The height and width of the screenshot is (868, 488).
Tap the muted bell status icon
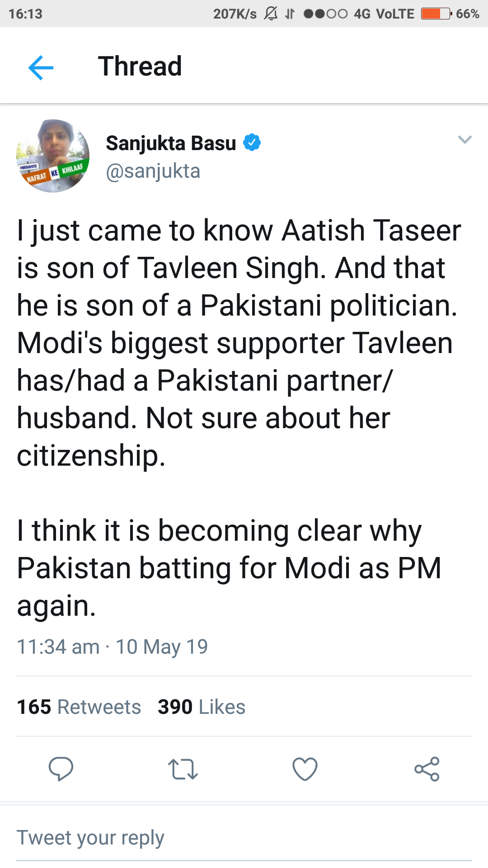click(x=271, y=14)
